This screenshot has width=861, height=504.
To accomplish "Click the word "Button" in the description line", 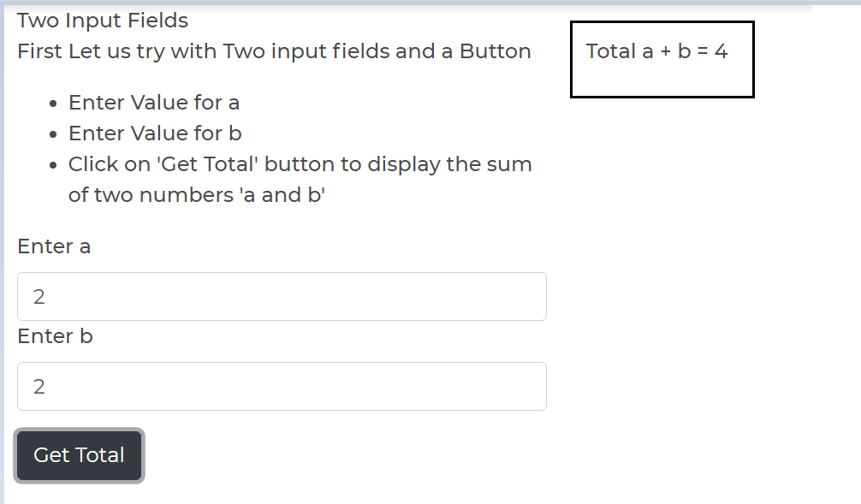I will (x=495, y=51).
